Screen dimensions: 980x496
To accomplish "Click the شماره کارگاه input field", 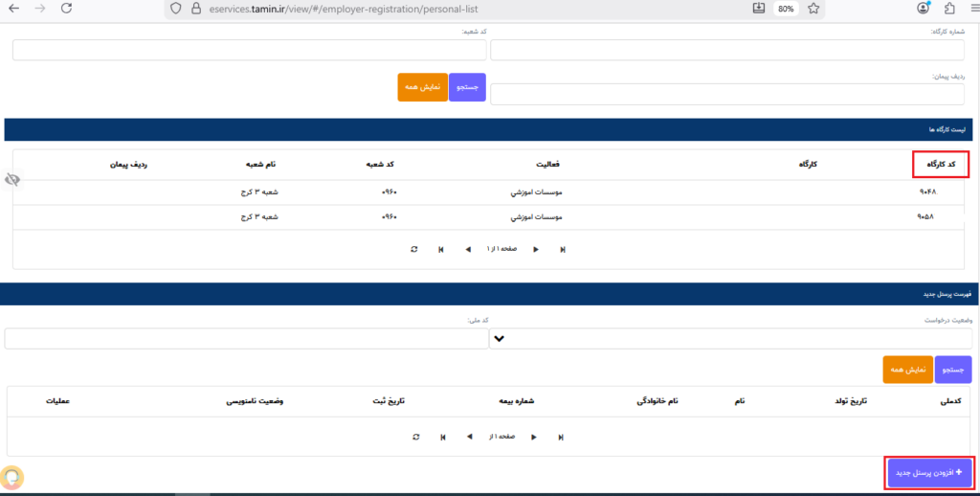I will pos(727,50).
